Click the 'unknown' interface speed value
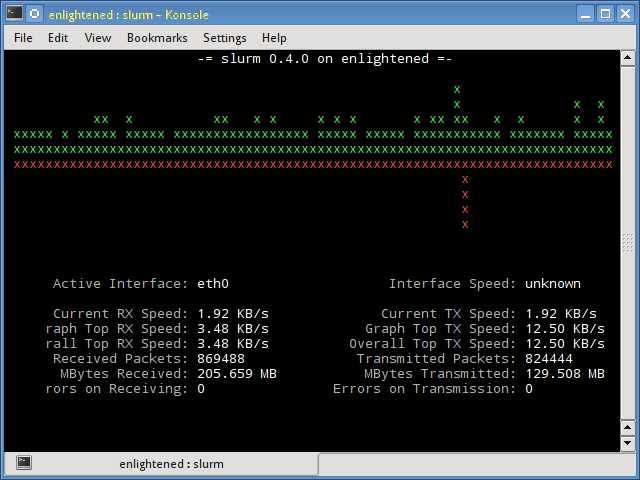 tap(553, 284)
